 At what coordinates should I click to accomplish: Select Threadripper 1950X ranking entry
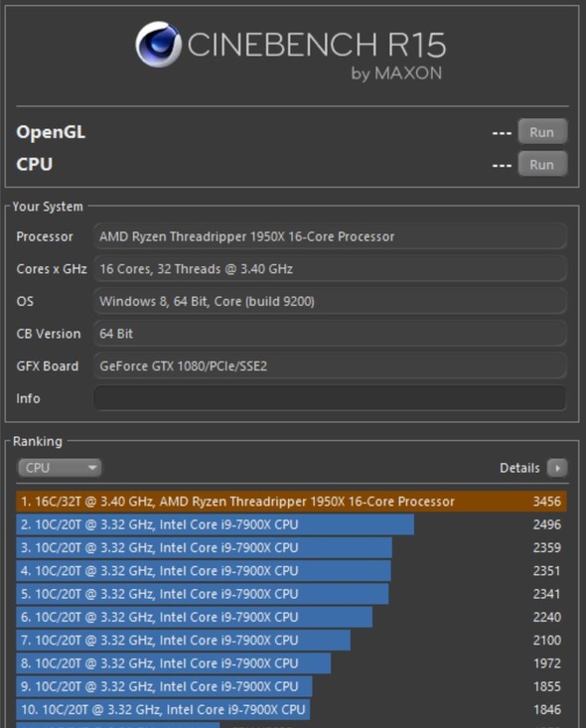292,502
